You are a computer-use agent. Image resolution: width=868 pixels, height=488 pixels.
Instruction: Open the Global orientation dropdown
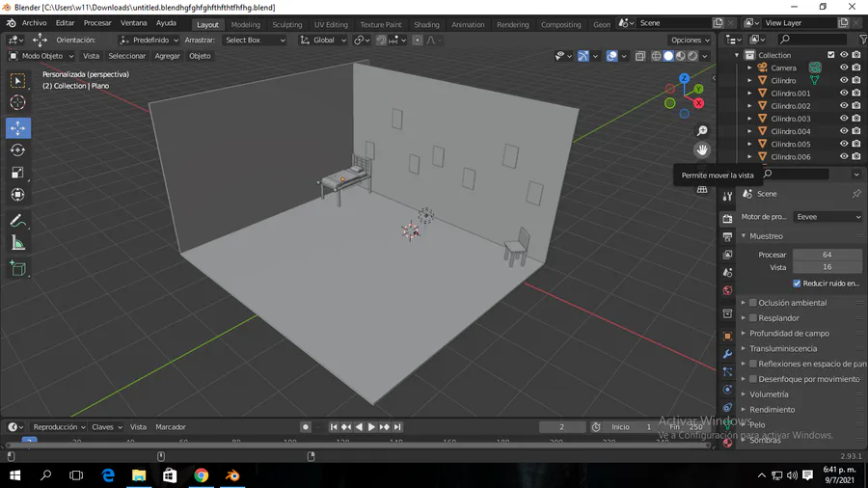click(323, 40)
